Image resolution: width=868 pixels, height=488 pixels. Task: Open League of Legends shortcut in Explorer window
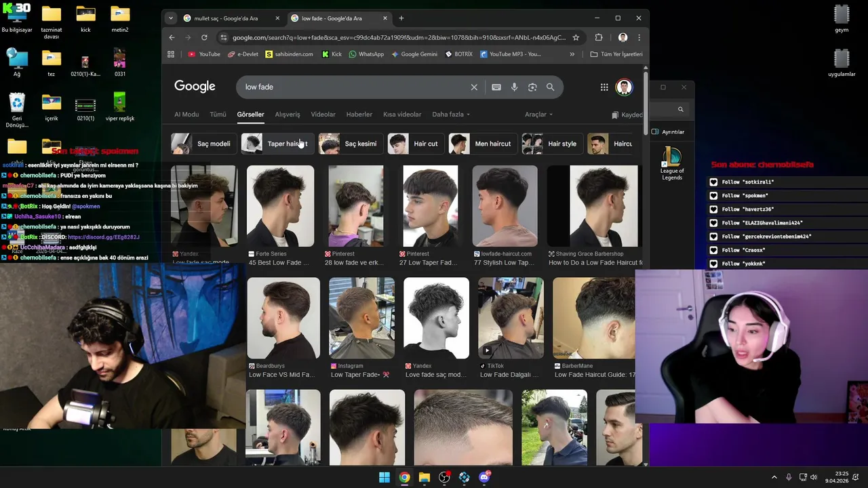pos(672,163)
